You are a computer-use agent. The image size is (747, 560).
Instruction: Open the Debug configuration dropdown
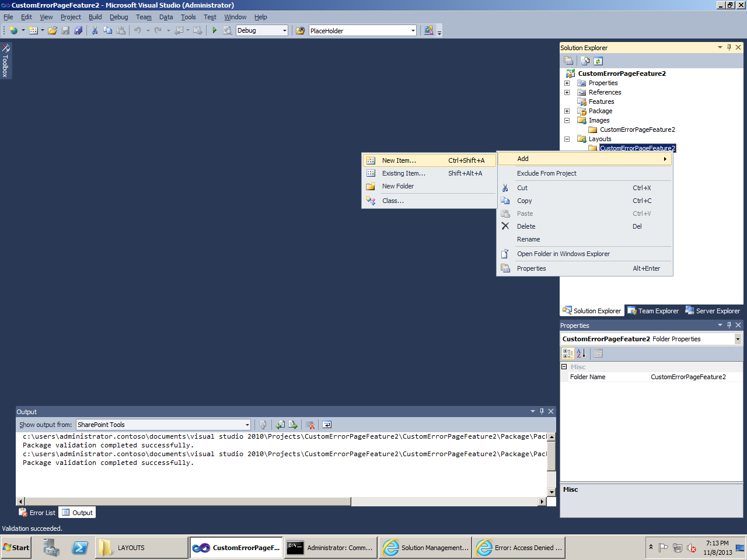point(285,30)
